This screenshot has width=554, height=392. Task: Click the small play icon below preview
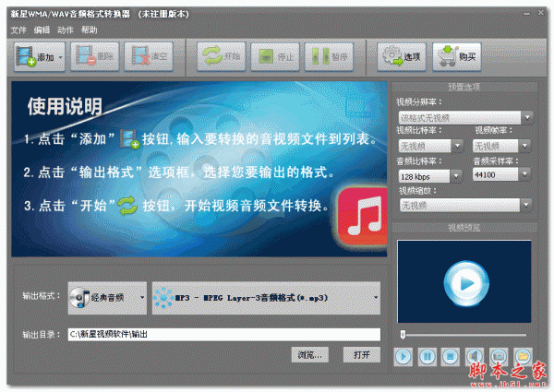pyautogui.click(x=403, y=357)
